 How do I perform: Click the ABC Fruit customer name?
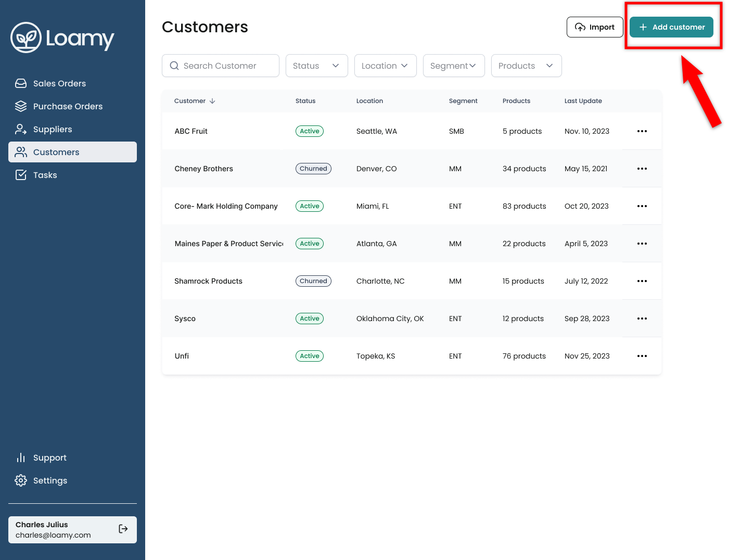(191, 131)
